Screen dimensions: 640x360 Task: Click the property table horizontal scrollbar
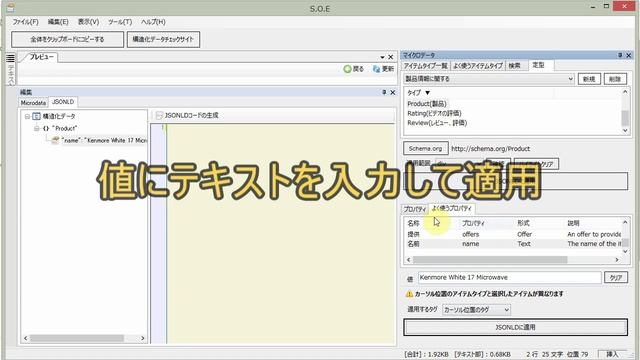(x=490, y=260)
